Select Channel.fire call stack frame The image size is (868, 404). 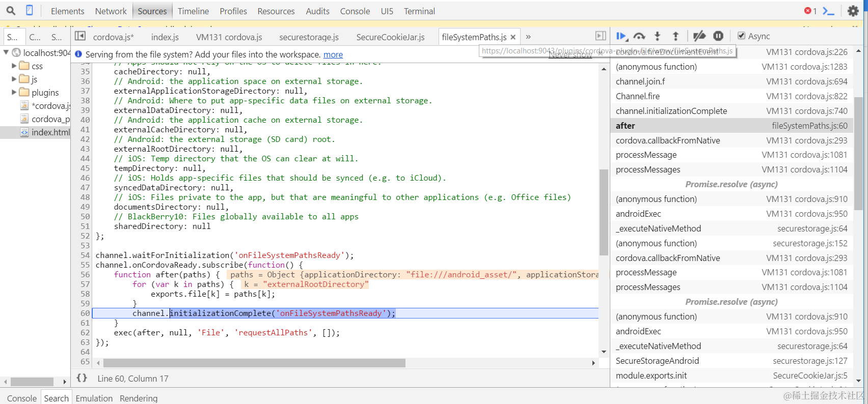pos(731,96)
